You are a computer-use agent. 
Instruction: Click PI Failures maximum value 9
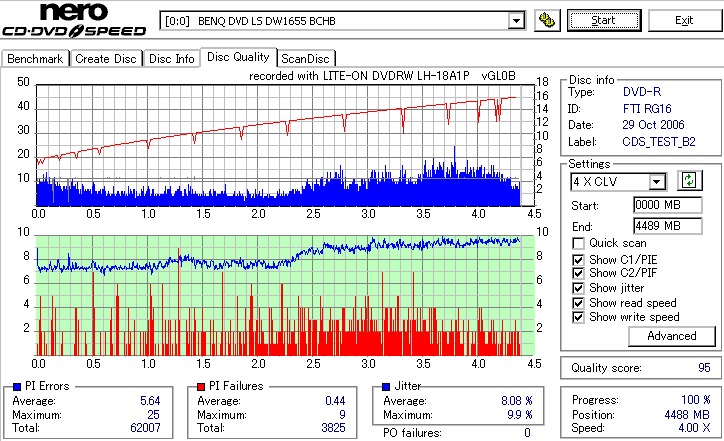tap(343, 415)
